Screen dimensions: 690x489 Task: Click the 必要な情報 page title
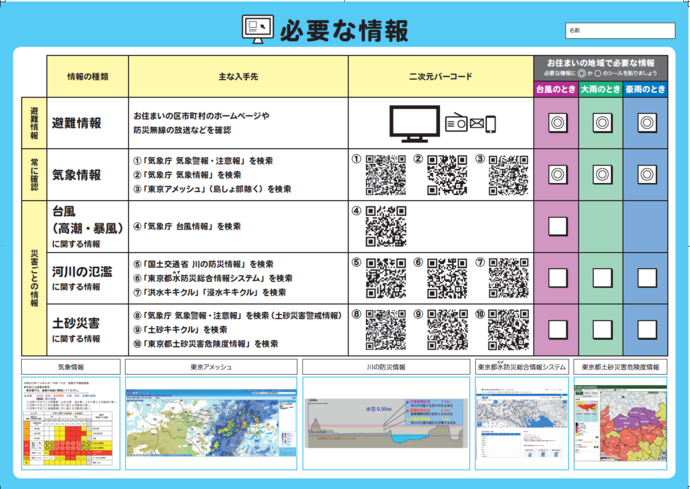point(344,30)
